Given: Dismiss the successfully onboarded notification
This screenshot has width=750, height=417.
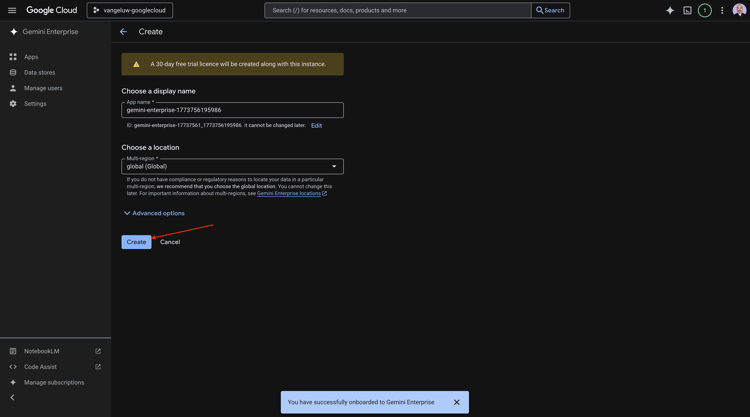Looking at the screenshot, I should click(457, 402).
